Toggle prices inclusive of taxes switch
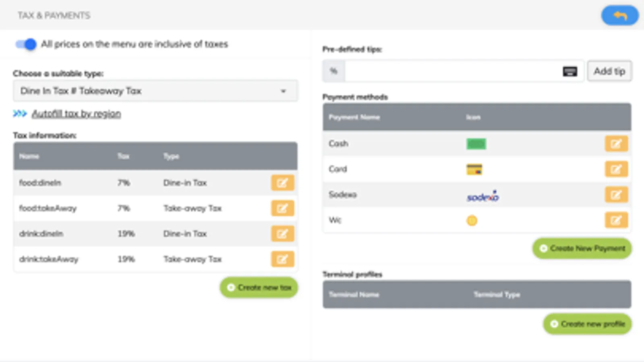This screenshot has width=644, height=362. click(x=26, y=44)
